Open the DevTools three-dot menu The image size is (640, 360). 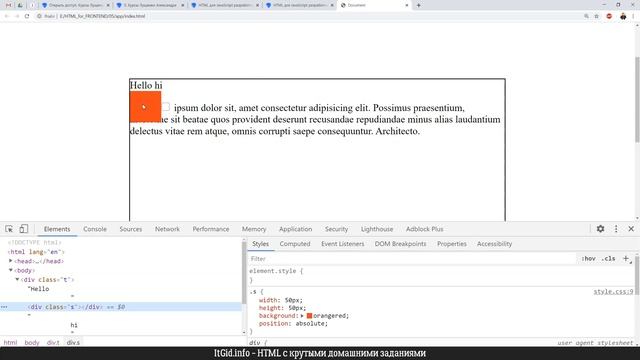tap(616, 229)
